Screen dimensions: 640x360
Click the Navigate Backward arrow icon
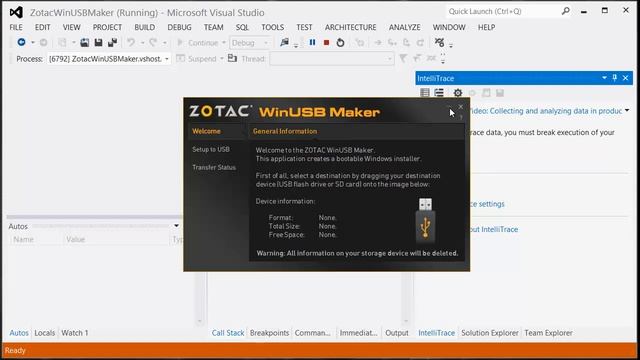(21, 42)
